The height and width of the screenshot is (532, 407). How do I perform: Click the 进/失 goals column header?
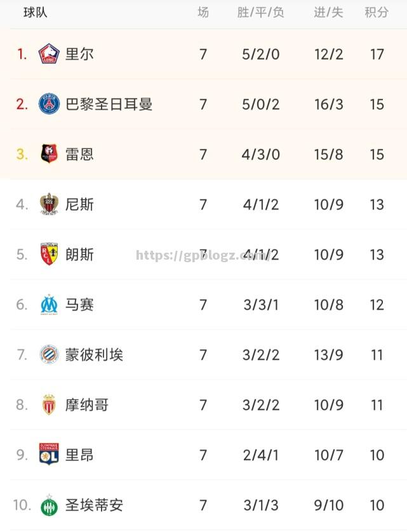pyautogui.click(x=328, y=11)
